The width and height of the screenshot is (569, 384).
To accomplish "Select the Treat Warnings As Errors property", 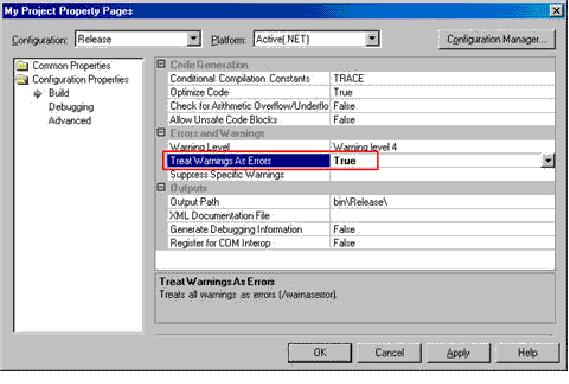I will (x=249, y=160).
